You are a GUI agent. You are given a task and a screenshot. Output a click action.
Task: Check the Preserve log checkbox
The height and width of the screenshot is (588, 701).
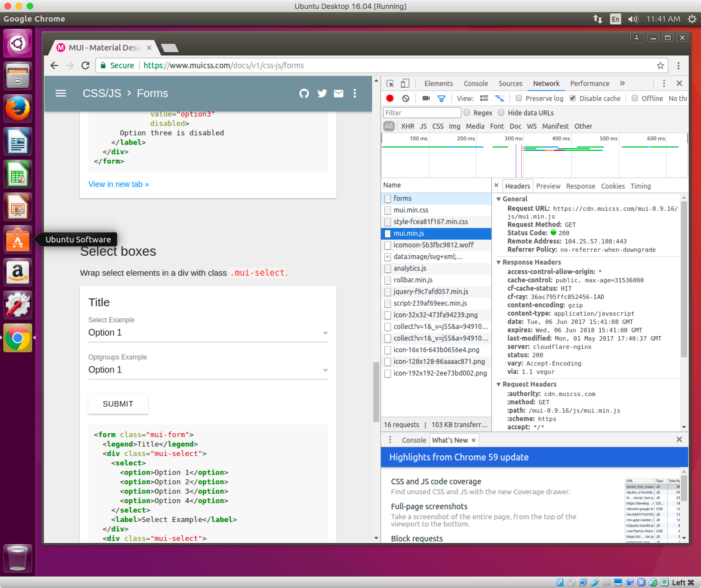[519, 98]
